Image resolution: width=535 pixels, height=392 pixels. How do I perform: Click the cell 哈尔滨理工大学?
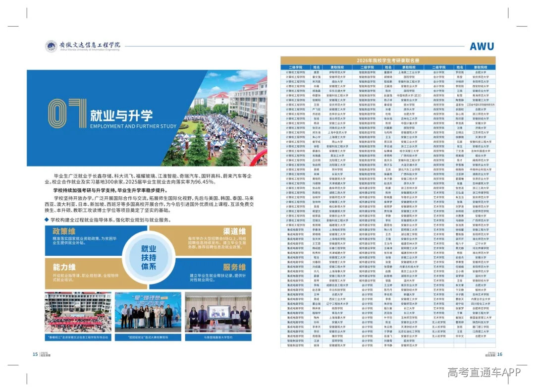point(409,151)
